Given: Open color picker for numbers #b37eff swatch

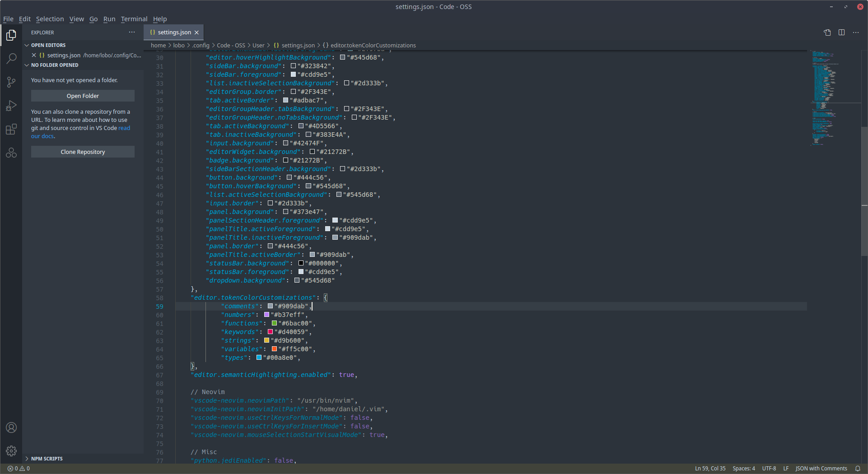Looking at the screenshot, I should pos(266,315).
